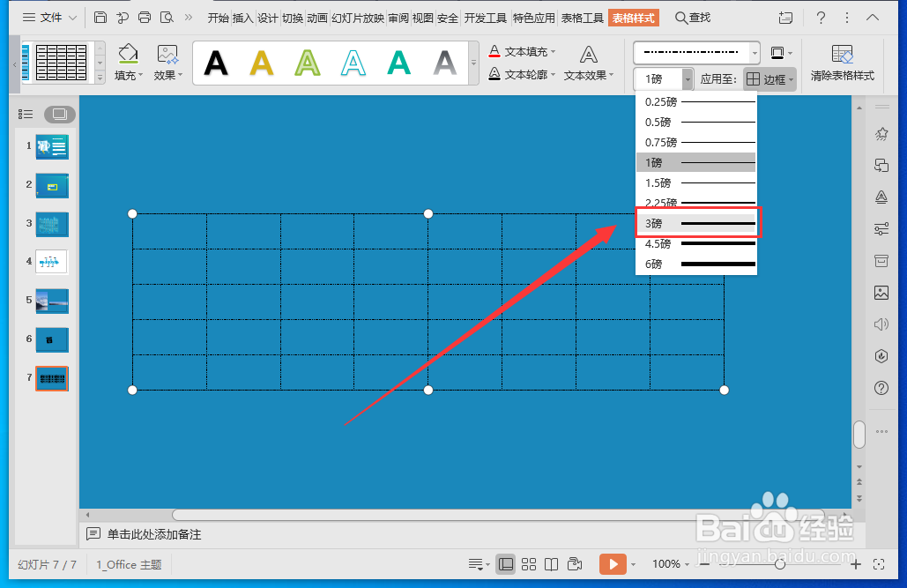This screenshot has height=588, width=907.
Task: Select the black A text style
Action: click(216, 63)
